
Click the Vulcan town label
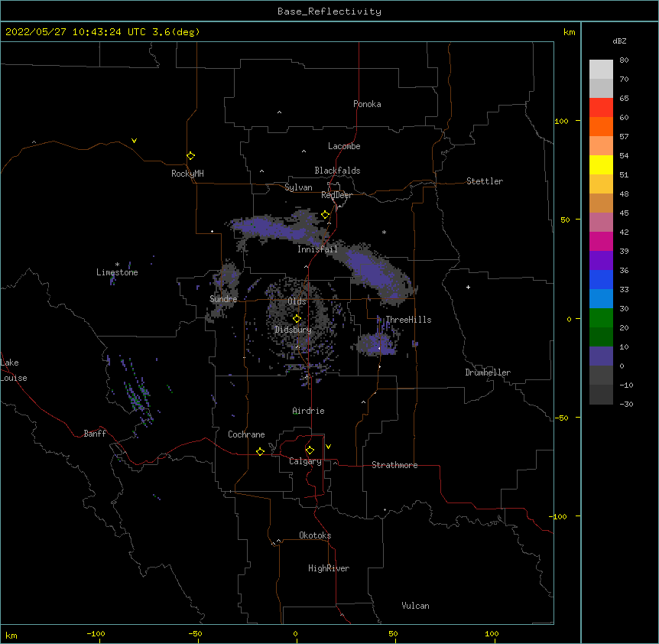tap(415, 606)
